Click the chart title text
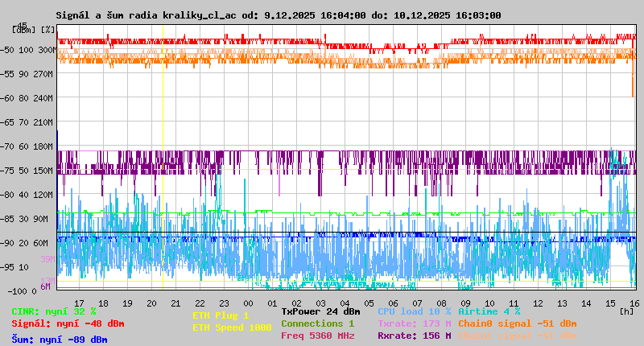Viewport: 644px width, 346px height. coord(279,15)
